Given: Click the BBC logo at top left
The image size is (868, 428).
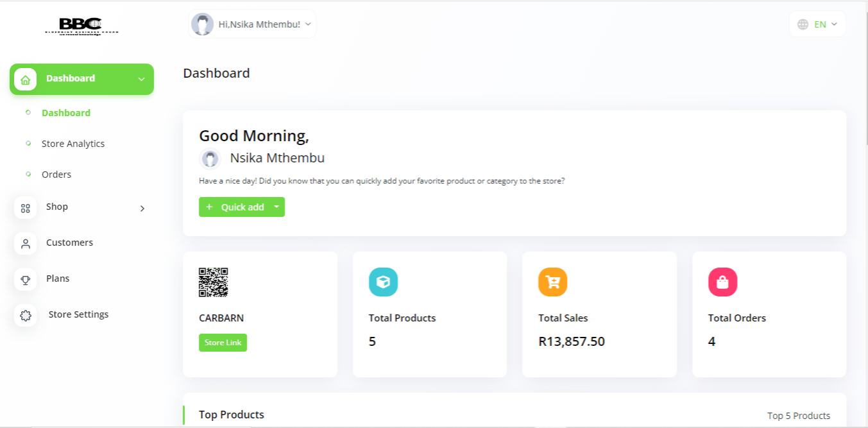Looking at the screenshot, I should tap(82, 26).
